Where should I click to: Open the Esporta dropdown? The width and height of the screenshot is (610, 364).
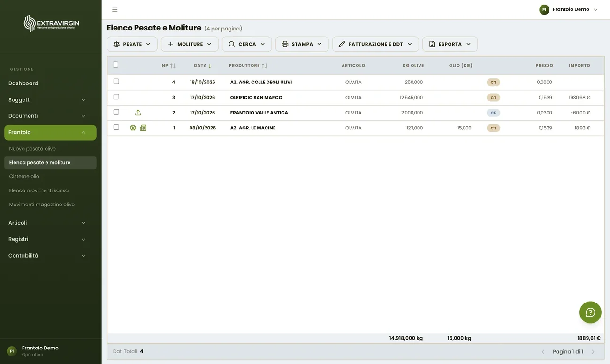450,44
